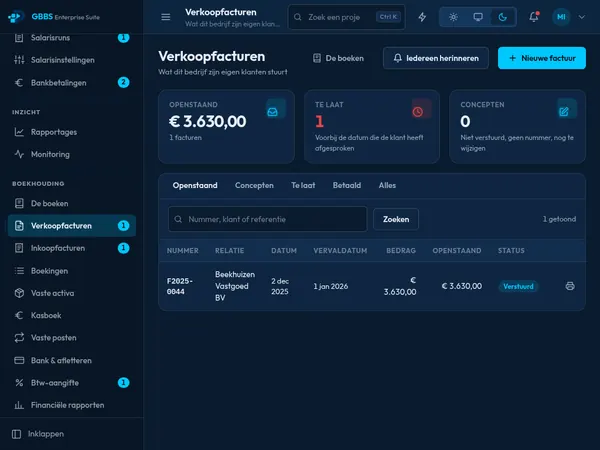Focus the Nummer, klant of referentie field
The image size is (600, 450).
267,219
